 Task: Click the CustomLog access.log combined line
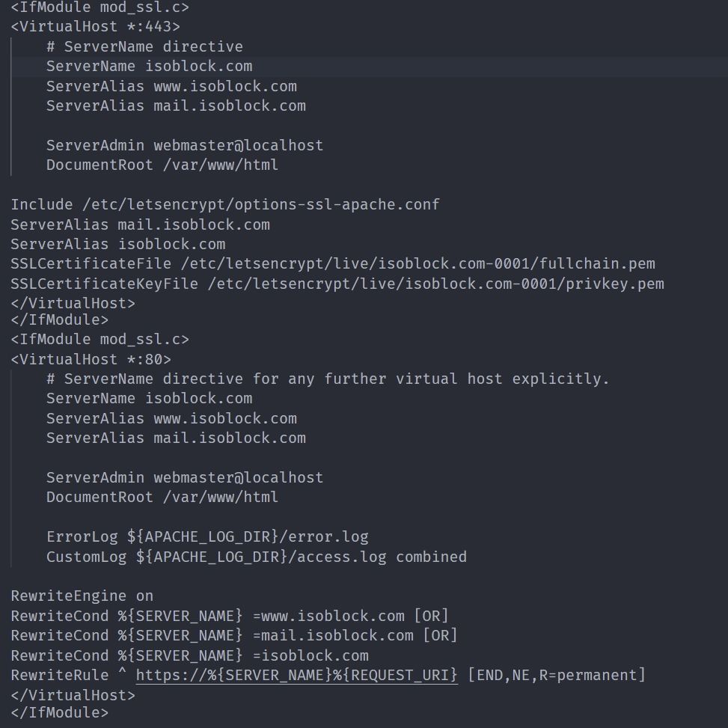click(x=256, y=557)
